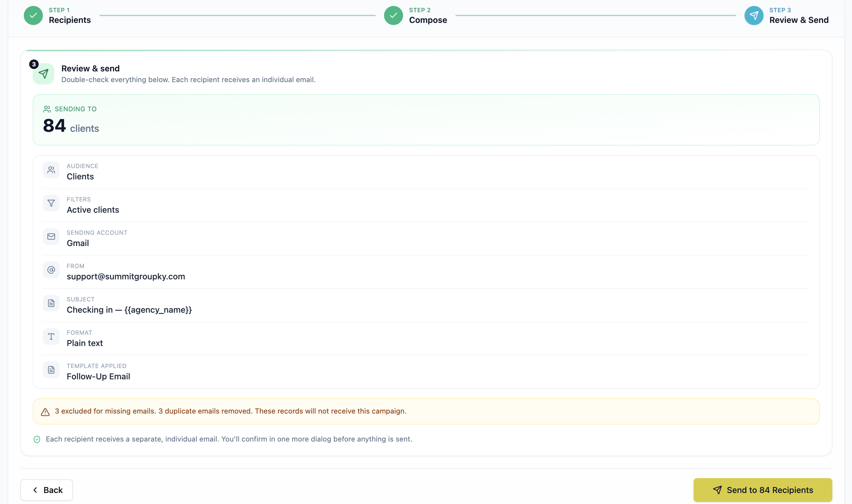Go to the Recipients step label
The image size is (852, 504).
pos(70,20)
